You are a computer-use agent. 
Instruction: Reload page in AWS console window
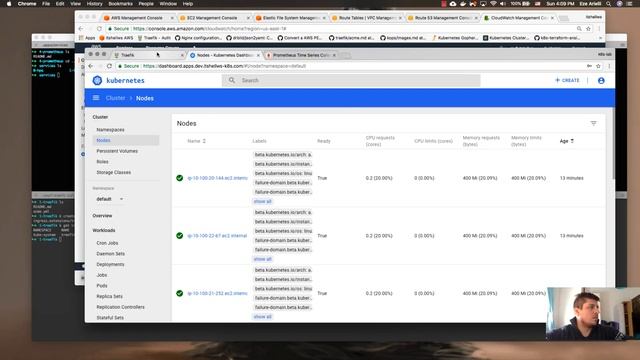pos(99,29)
